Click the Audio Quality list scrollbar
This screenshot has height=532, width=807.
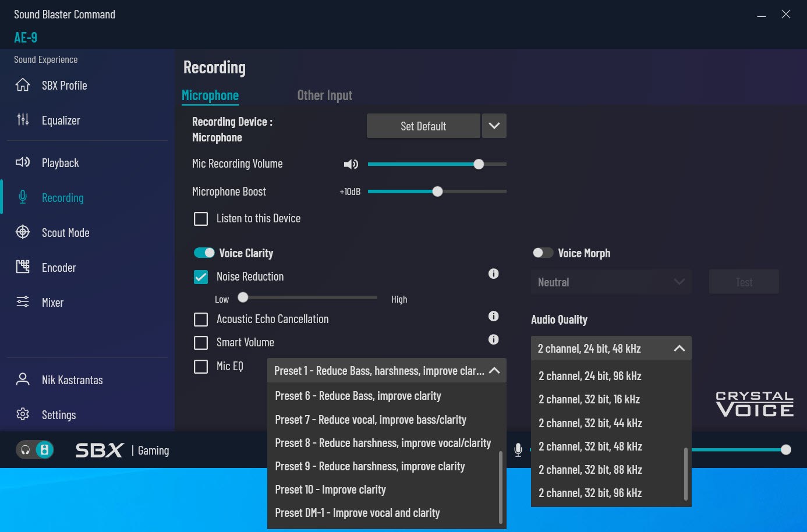pyautogui.click(x=686, y=474)
